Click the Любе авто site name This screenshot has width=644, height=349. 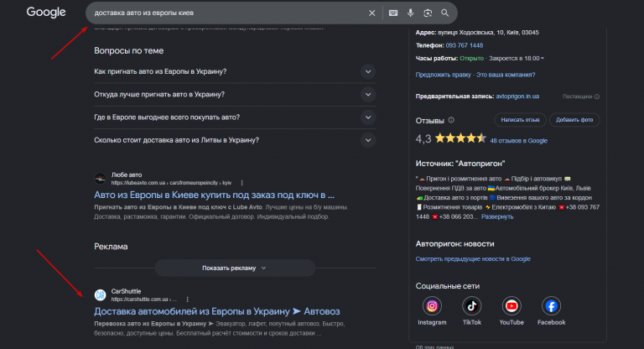[127, 174]
